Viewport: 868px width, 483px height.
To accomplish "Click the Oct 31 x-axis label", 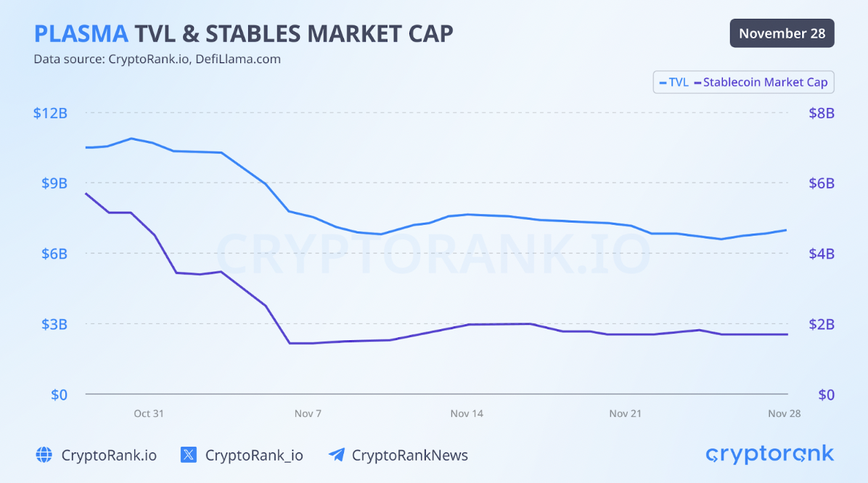I will click(149, 413).
